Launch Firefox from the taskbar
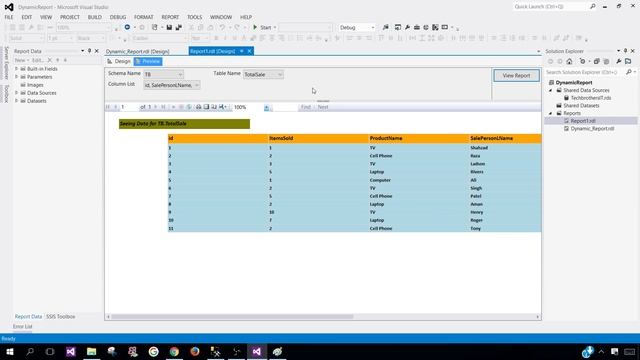The image size is (640, 360). click(195, 351)
